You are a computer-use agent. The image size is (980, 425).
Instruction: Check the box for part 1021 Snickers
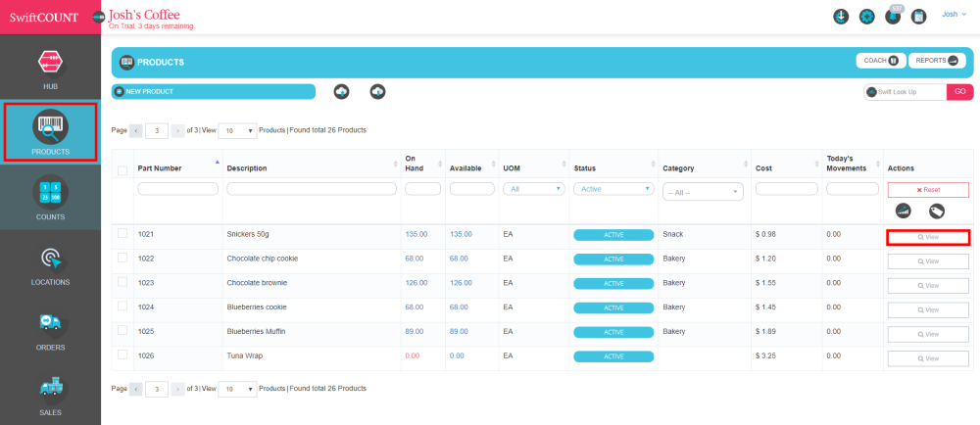(x=122, y=233)
